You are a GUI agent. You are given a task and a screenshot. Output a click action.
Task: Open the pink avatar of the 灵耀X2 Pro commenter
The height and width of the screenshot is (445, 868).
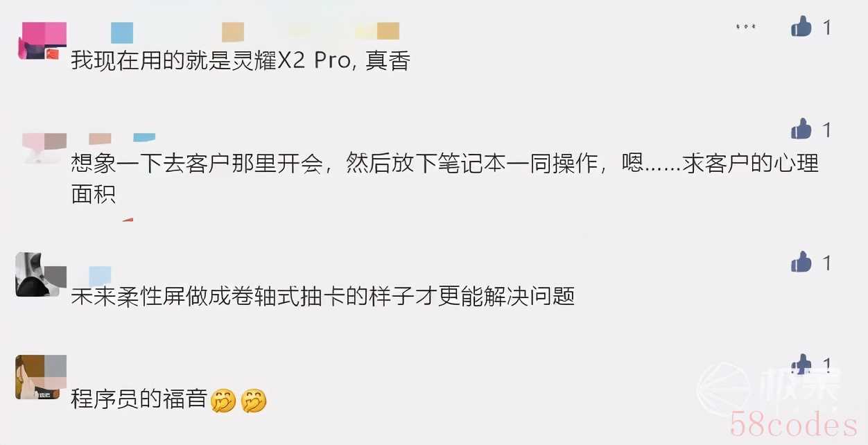pyautogui.click(x=41, y=40)
